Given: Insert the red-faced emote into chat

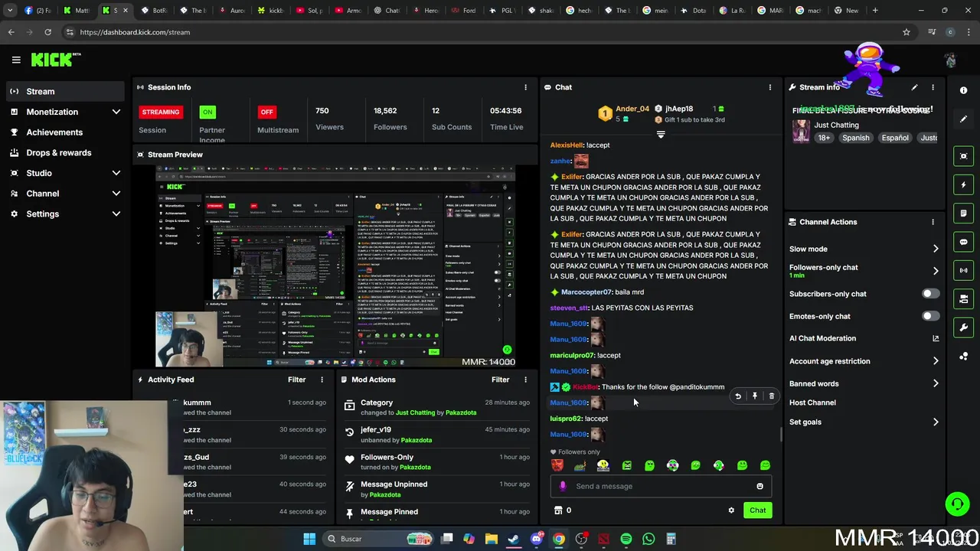Looking at the screenshot, I should [x=557, y=465].
